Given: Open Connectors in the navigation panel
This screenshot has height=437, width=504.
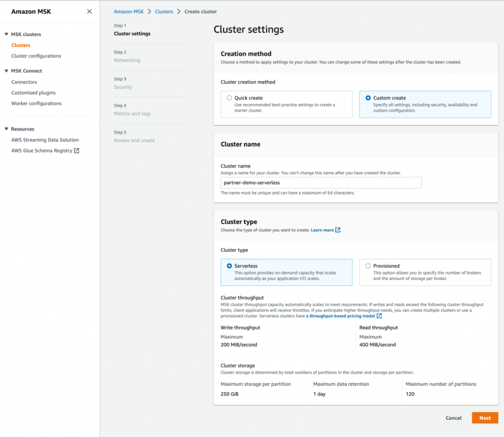Looking at the screenshot, I should [24, 82].
